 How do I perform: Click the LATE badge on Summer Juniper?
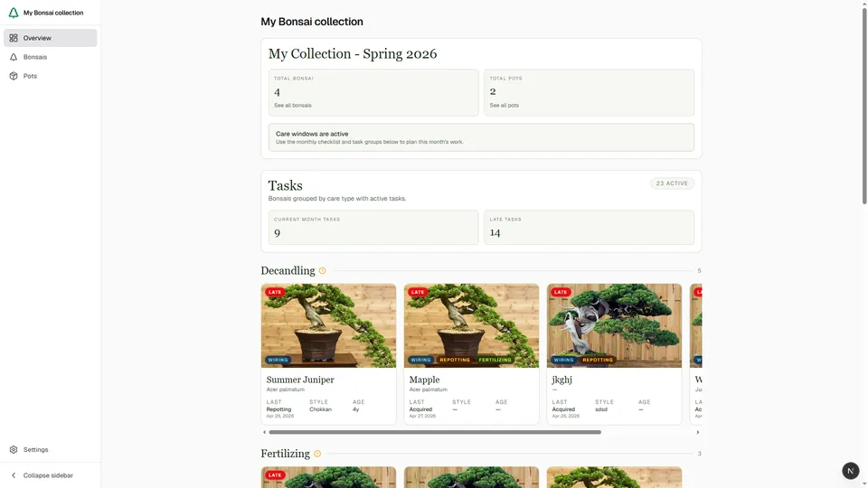(275, 292)
